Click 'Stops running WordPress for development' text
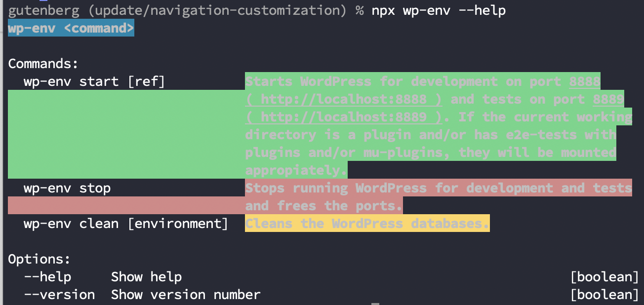Image resolution: width=644 pixels, height=305 pixels. 399,188
